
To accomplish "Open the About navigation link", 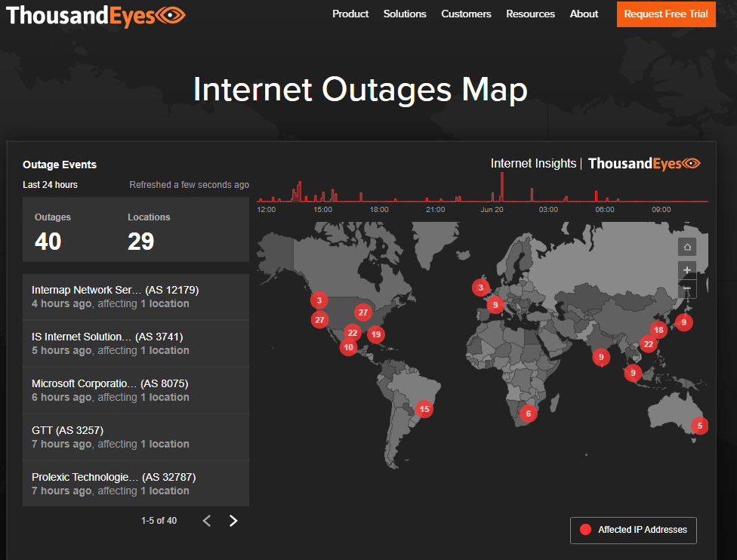I will 584,14.
